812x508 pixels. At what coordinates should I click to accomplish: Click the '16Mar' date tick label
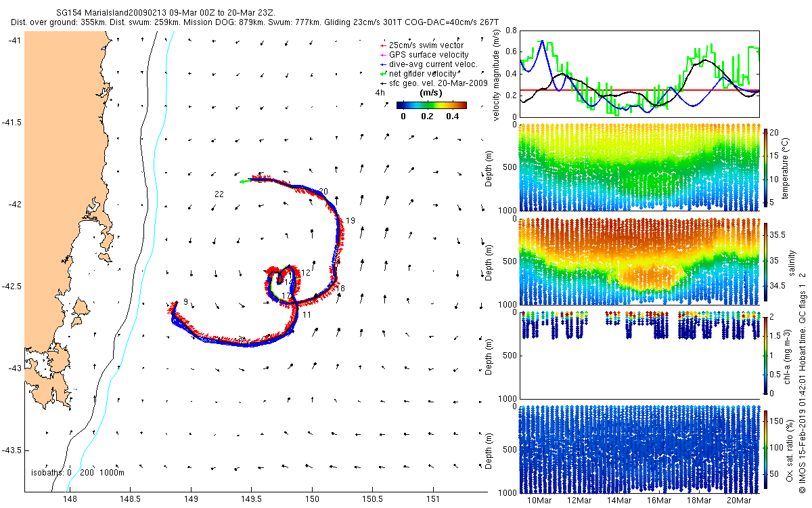(658, 500)
